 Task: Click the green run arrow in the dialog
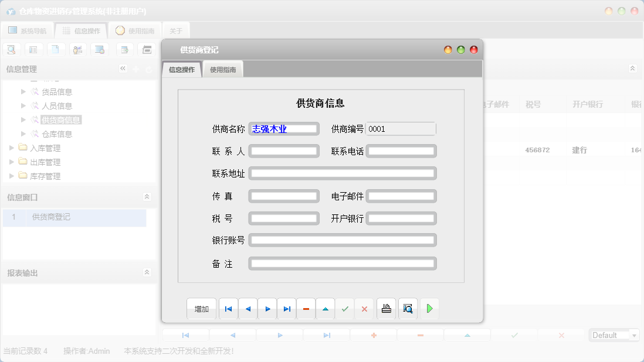tap(429, 309)
